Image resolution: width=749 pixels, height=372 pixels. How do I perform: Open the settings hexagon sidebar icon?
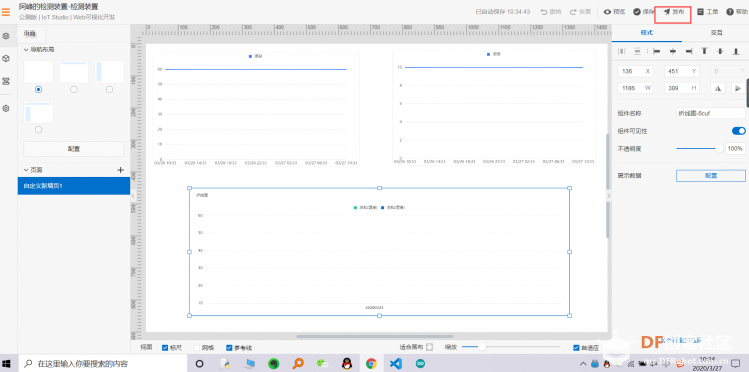point(6,108)
